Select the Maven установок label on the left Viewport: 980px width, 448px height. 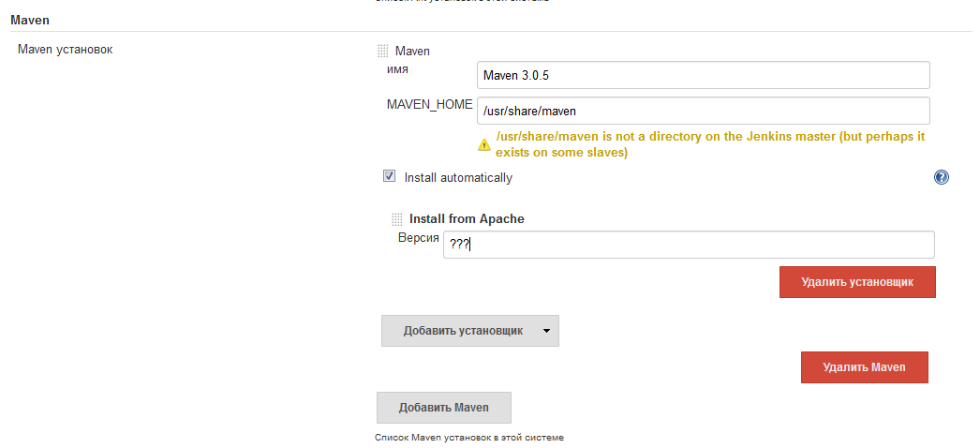pyautogui.click(x=66, y=49)
